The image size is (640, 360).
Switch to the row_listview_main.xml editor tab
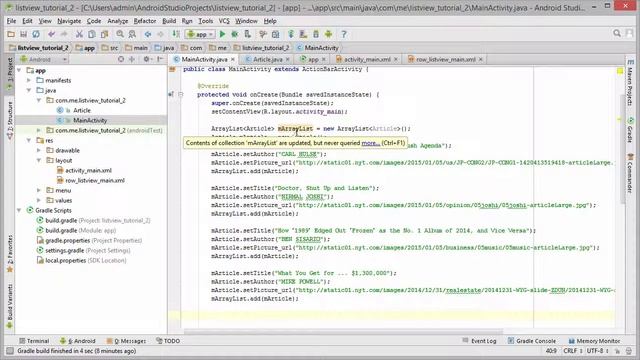pos(445,59)
